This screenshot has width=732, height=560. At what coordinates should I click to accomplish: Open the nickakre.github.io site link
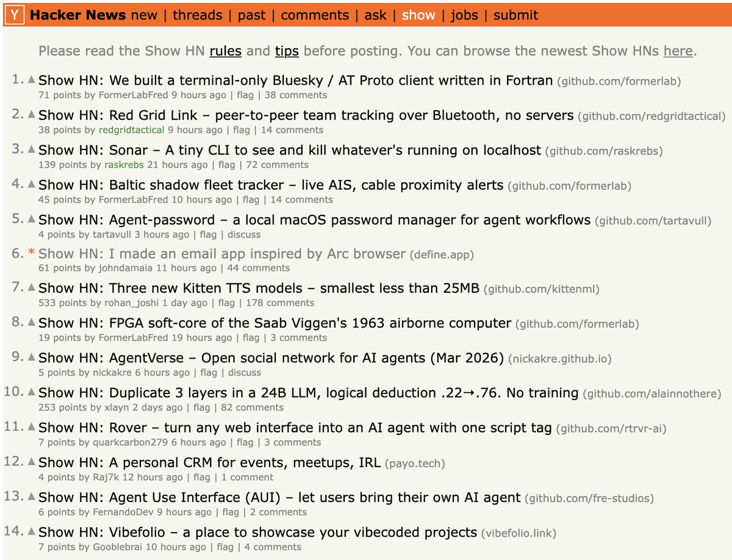pyautogui.click(x=560, y=359)
